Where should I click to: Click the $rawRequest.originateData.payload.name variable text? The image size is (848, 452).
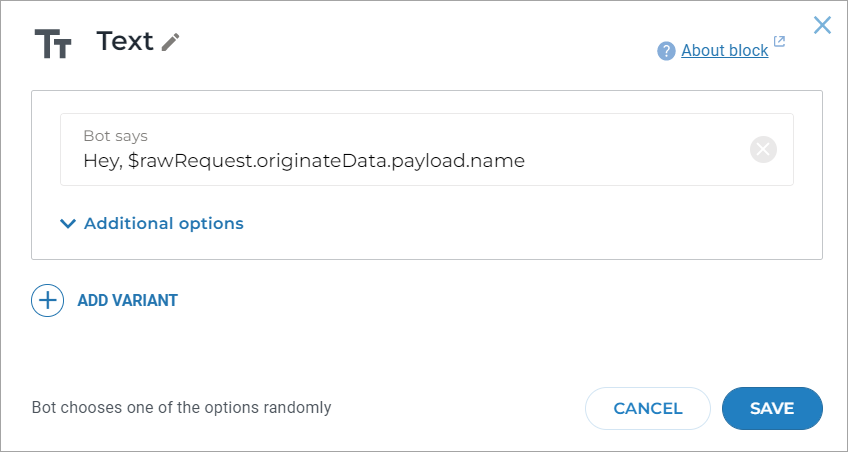pos(326,160)
